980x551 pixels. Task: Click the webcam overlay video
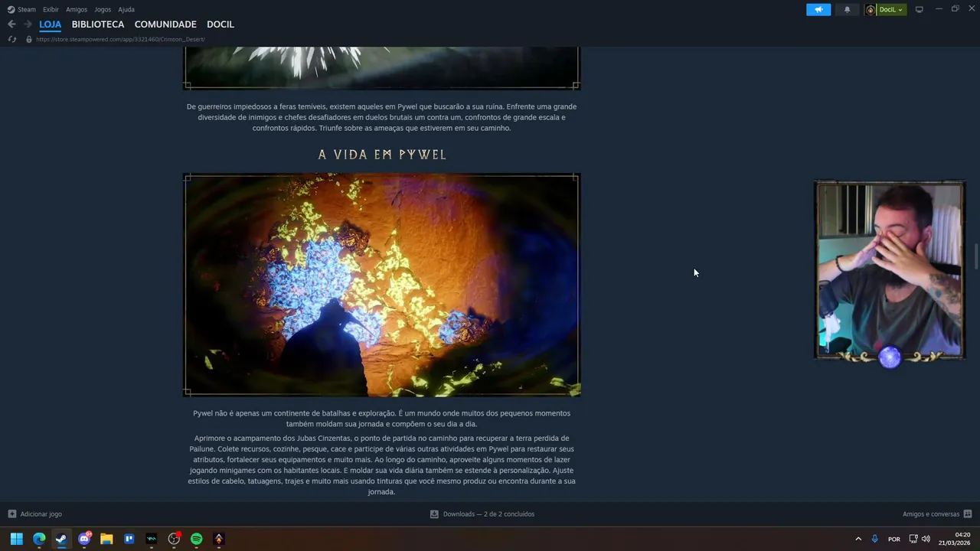[890, 269]
